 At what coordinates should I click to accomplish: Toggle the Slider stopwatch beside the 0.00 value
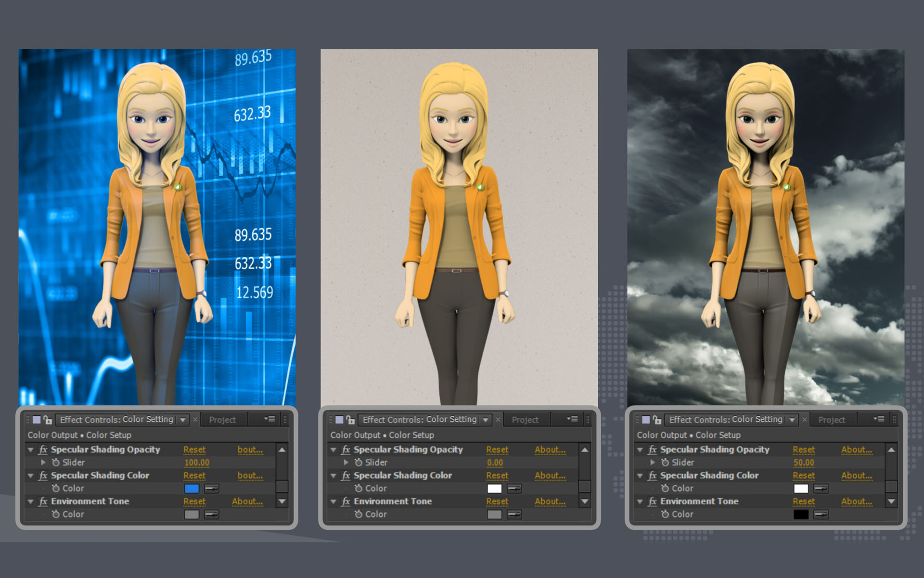(x=359, y=462)
